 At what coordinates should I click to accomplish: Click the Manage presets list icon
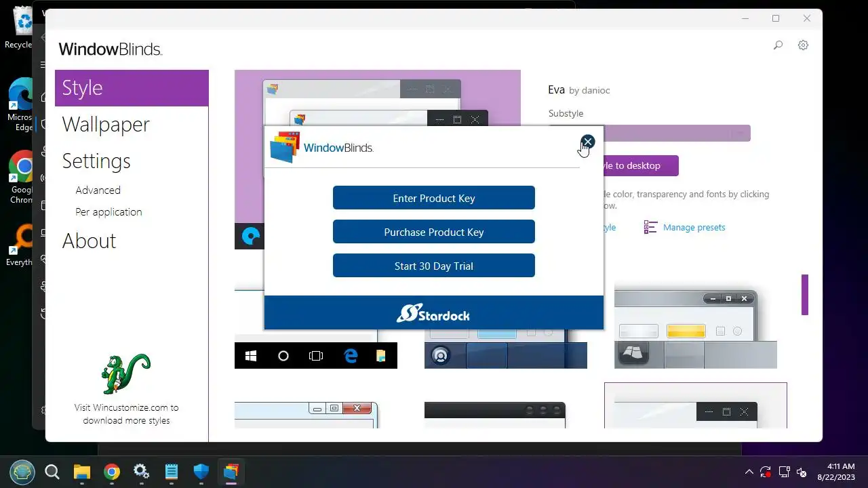[650, 227]
